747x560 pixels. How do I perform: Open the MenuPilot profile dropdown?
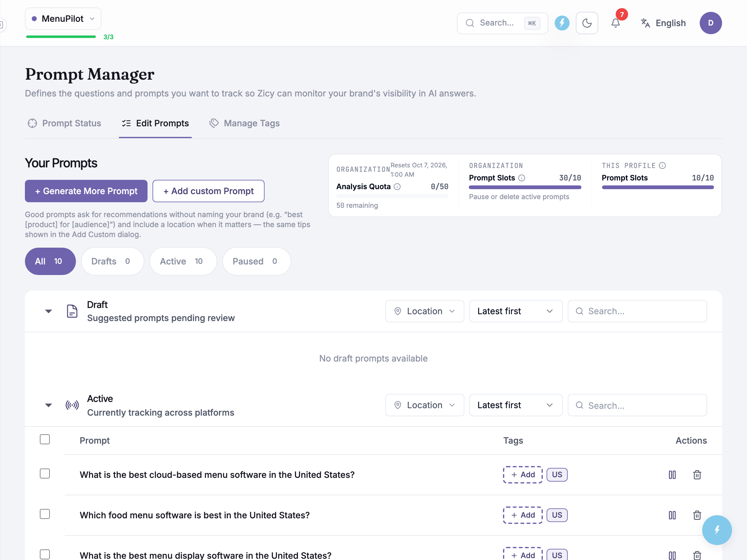pyautogui.click(x=63, y=19)
